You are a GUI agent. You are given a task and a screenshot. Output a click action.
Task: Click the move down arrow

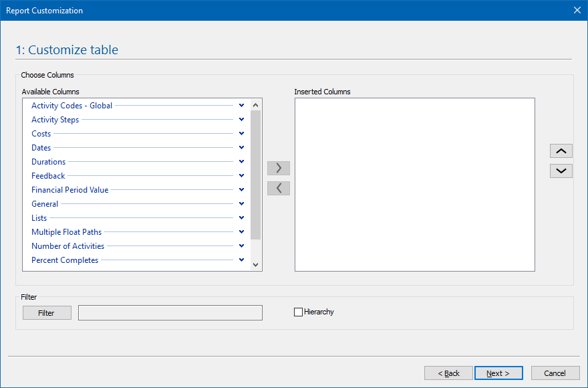[x=561, y=171]
